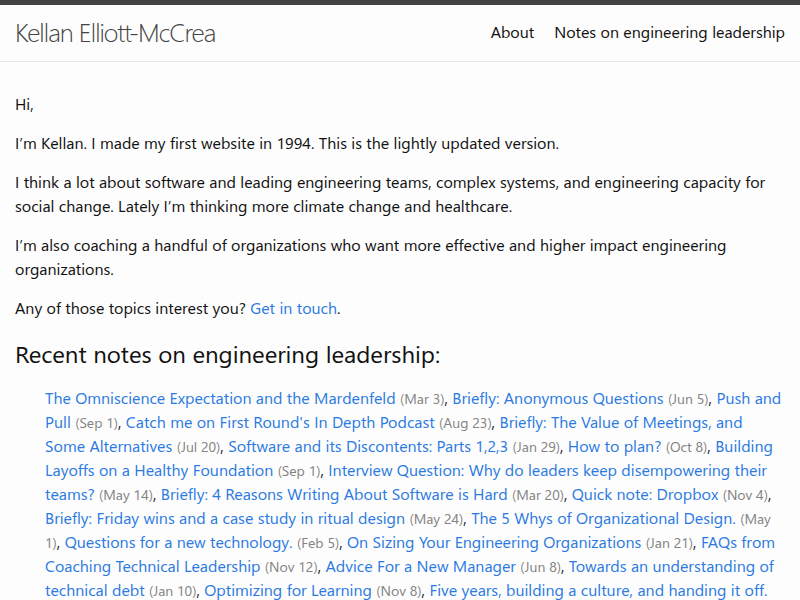Open On Sizing Your Engineering Organizations
Image resolution: width=800 pixels, height=600 pixels.
[x=494, y=542]
